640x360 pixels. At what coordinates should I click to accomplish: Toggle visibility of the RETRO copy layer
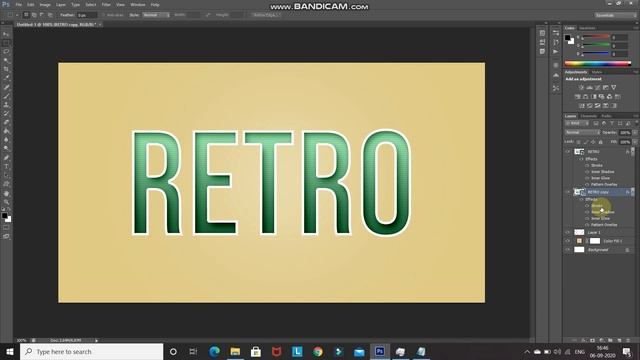coord(567,192)
